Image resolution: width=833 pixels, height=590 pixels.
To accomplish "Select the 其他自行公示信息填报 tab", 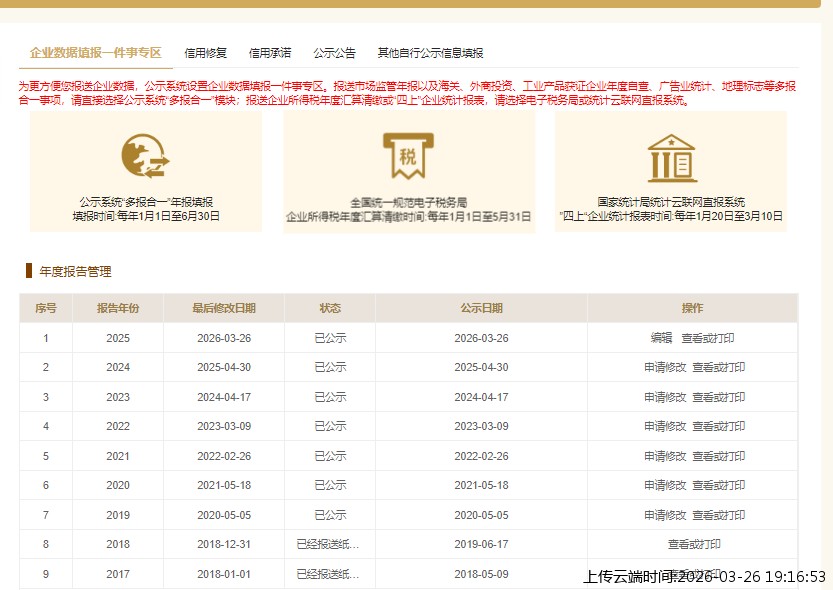I will (x=428, y=53).
